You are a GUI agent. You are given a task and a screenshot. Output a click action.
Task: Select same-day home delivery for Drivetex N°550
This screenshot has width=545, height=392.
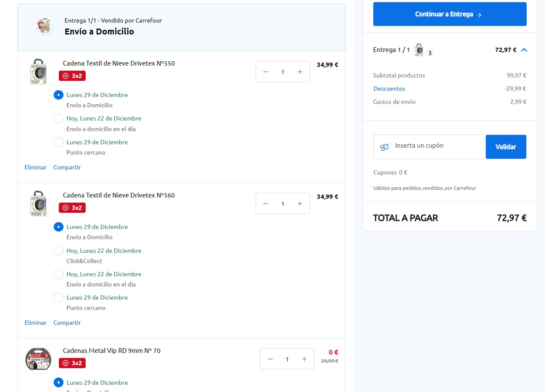59,119
